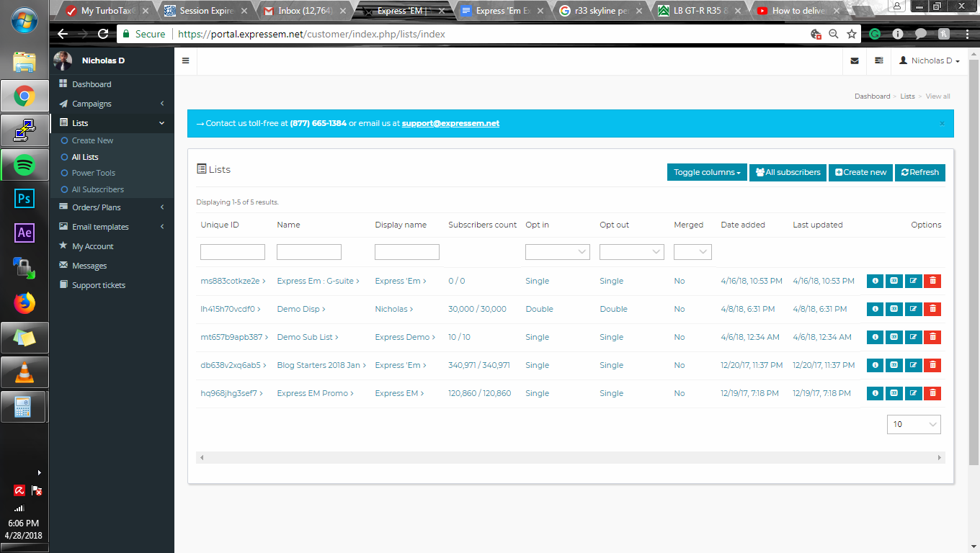The height and width of the screenshot is (553, 980).
Task: Edit the Blog Starters 2018 Jan list
Action: [914, 365]
